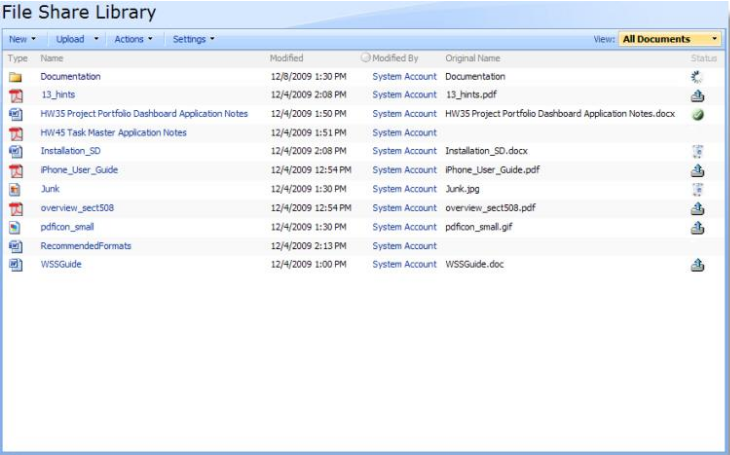This screenshot has height=455, width=730.
Task: Sort by the Original Name column header
Action: pyautogui.click(x=473, y=58)
